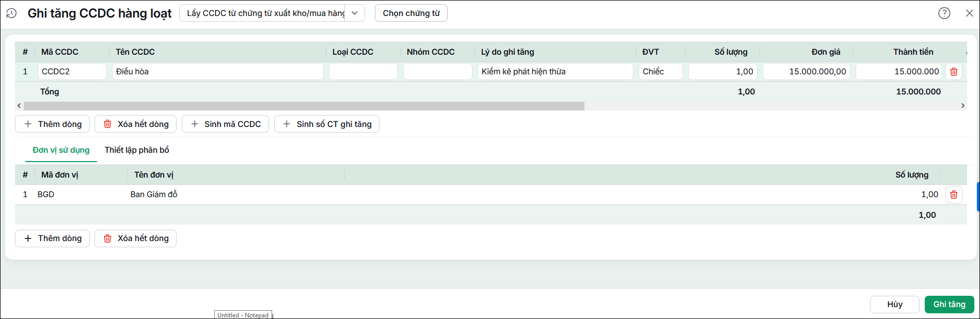This screenshot has width=980, height=319.
Task: Click Sinh mã CCDC button
Action: pyautogui.click(x=225, y=124)
